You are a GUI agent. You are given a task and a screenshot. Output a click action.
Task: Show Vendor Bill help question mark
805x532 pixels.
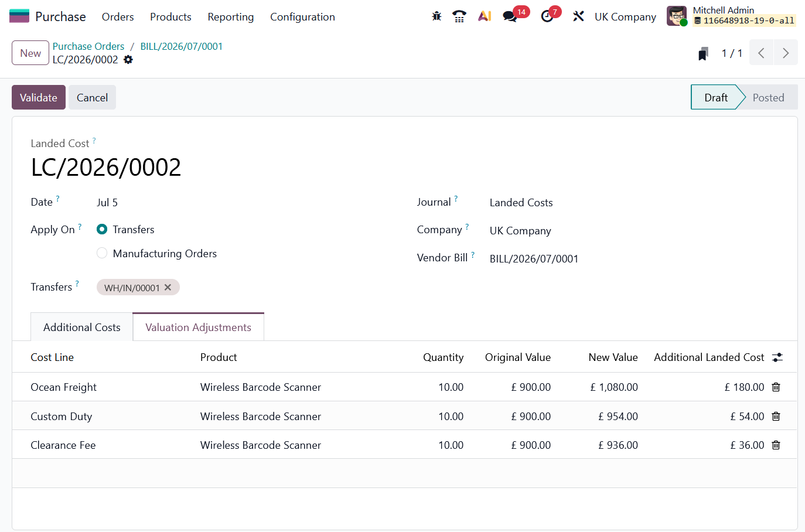click(473, 255)
